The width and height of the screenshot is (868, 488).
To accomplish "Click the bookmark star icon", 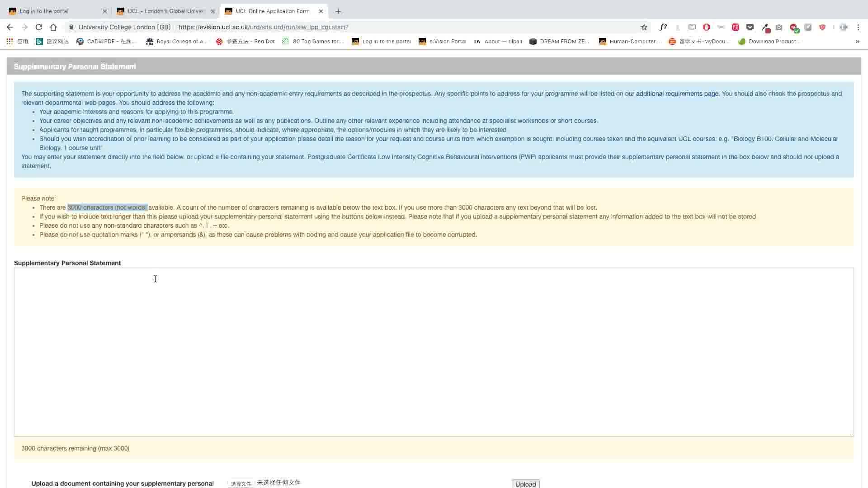I will [644, 27].
